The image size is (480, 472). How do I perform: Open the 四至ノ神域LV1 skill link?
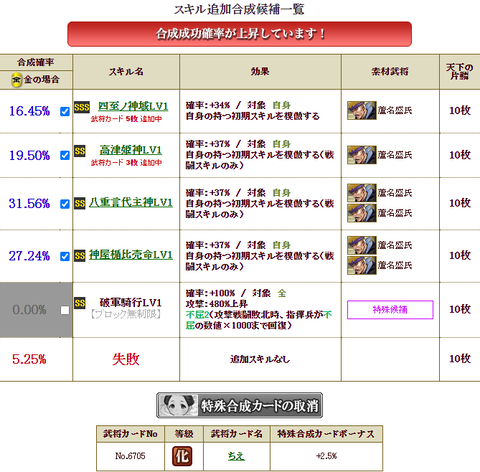coord(133,106)
